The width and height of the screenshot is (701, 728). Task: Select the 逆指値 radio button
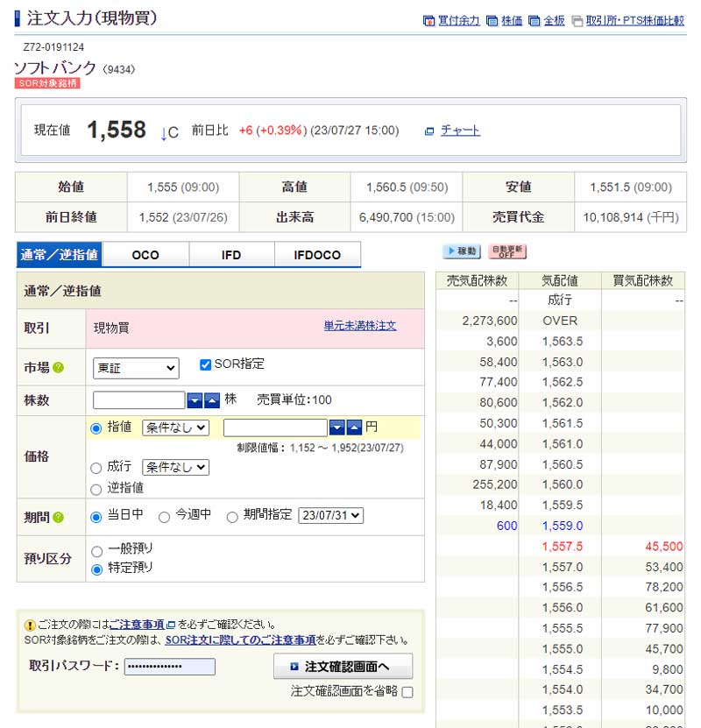point(96,489)
